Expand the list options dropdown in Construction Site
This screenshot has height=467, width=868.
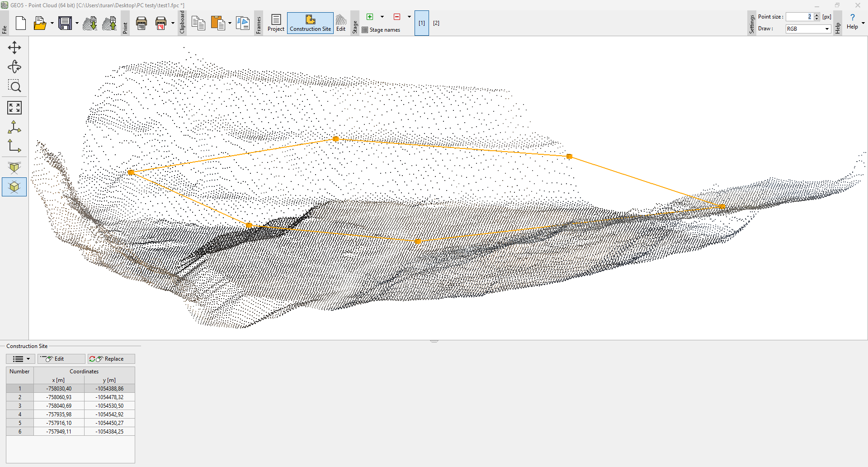21,359
